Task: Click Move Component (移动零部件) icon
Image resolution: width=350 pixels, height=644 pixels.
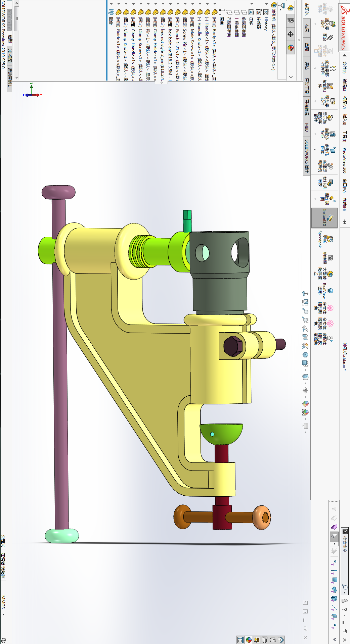Action: pos(332,101)
